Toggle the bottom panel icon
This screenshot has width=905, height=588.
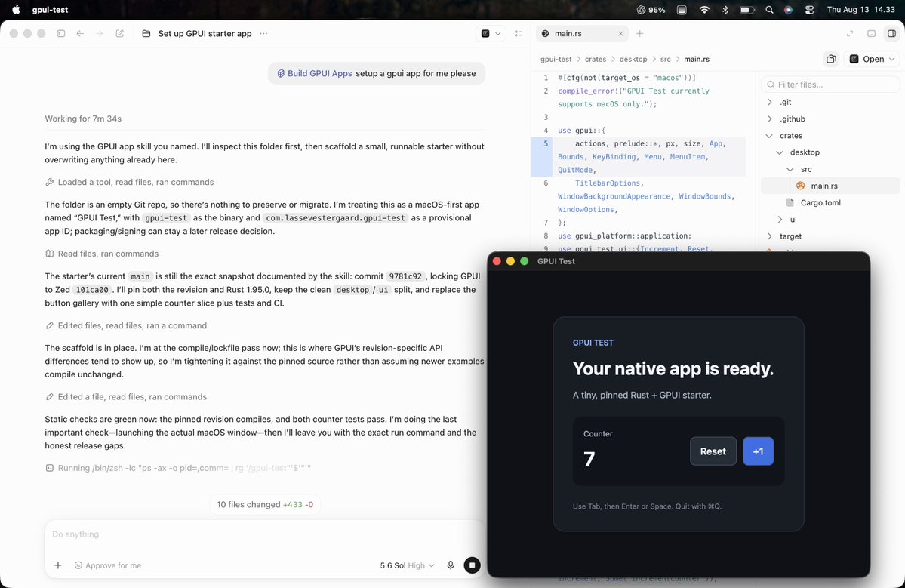point(872,33)
